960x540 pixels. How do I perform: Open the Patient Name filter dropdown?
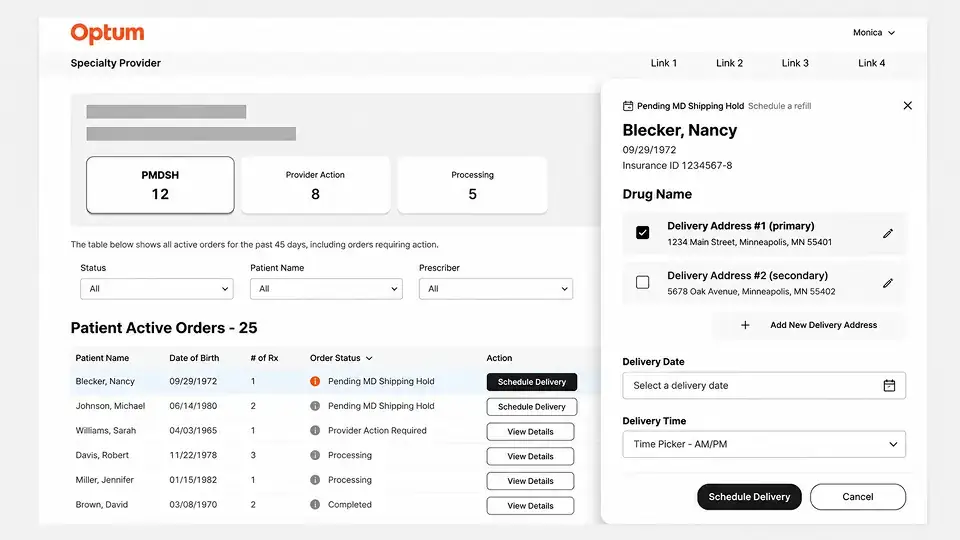coord(326,289)
